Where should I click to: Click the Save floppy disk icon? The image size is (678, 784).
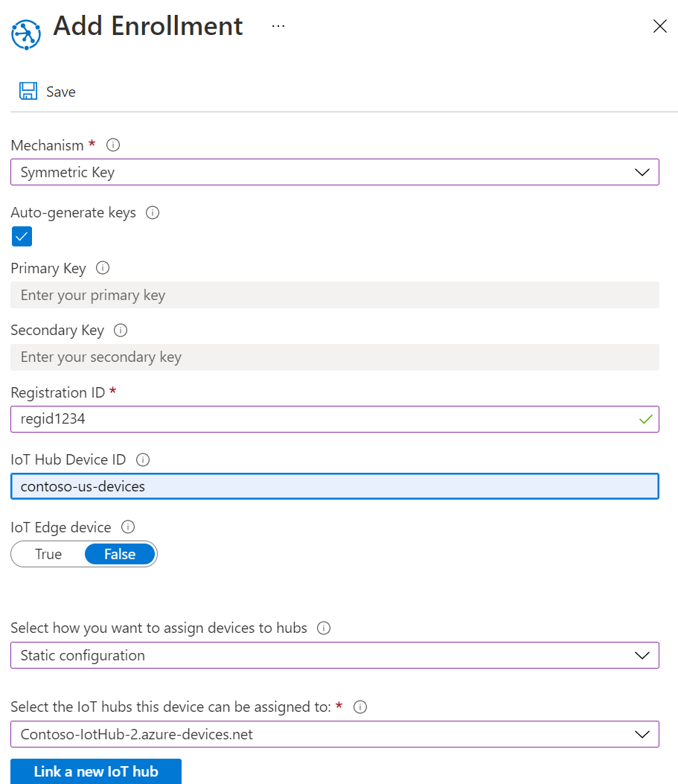(28, 92)
